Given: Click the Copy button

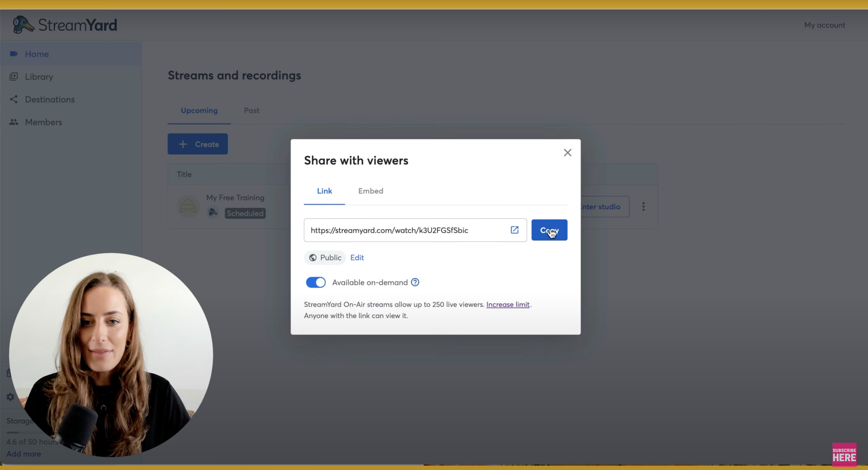Looking at the screenshot, I should (x=549, y=230).
